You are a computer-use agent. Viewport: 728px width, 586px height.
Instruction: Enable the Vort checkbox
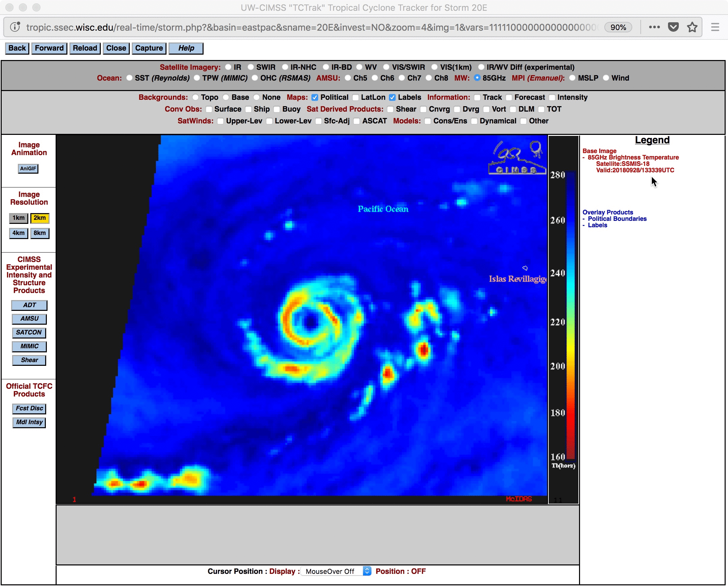[487, 110]
